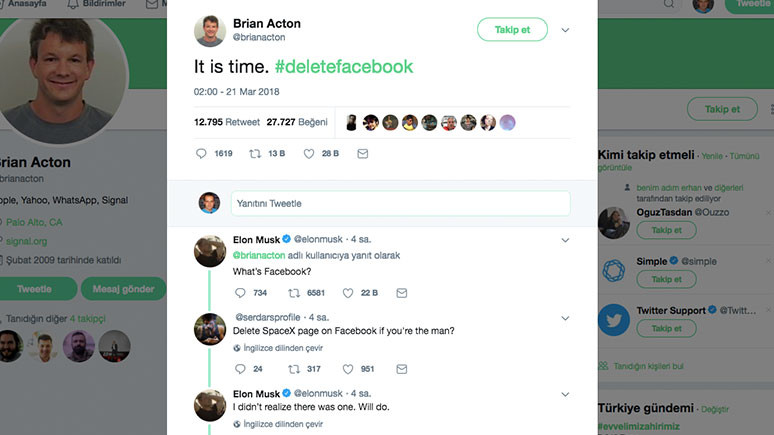Follow OguzTasdan in suggestions sidebar
This screenshot has height=435, width=774.
[666, 230]
